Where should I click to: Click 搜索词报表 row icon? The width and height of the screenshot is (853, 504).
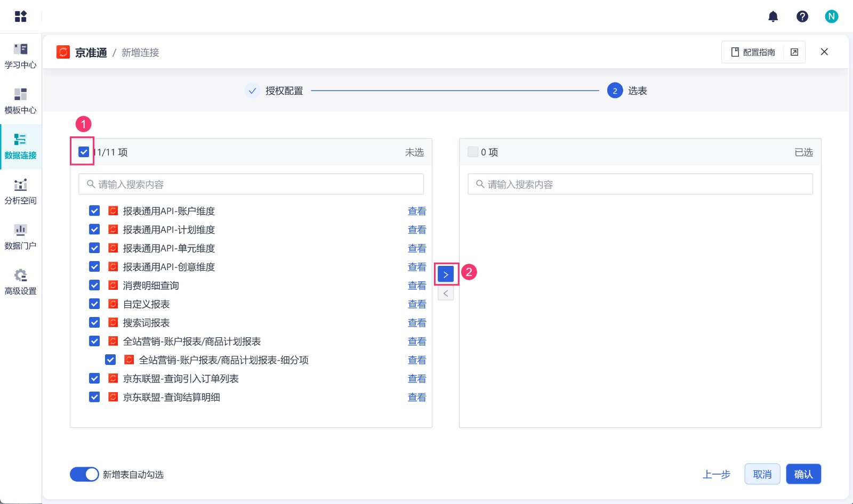pos(113,322)
